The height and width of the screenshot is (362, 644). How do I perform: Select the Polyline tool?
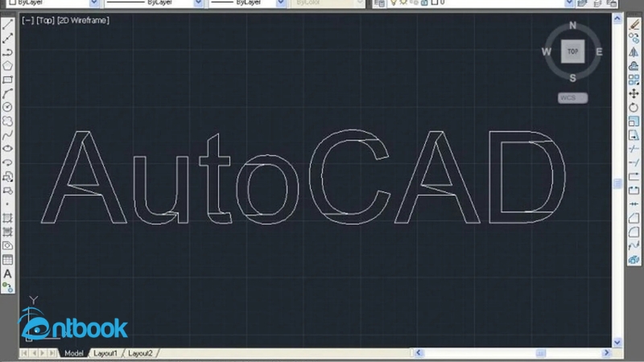[x=7, y=52]
